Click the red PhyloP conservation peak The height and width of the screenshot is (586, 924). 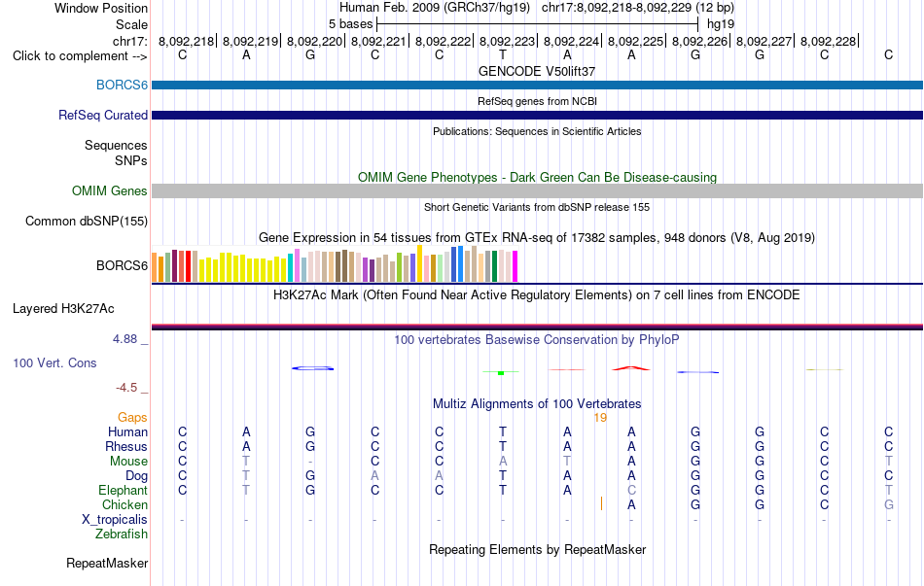(x=630, y=368)
